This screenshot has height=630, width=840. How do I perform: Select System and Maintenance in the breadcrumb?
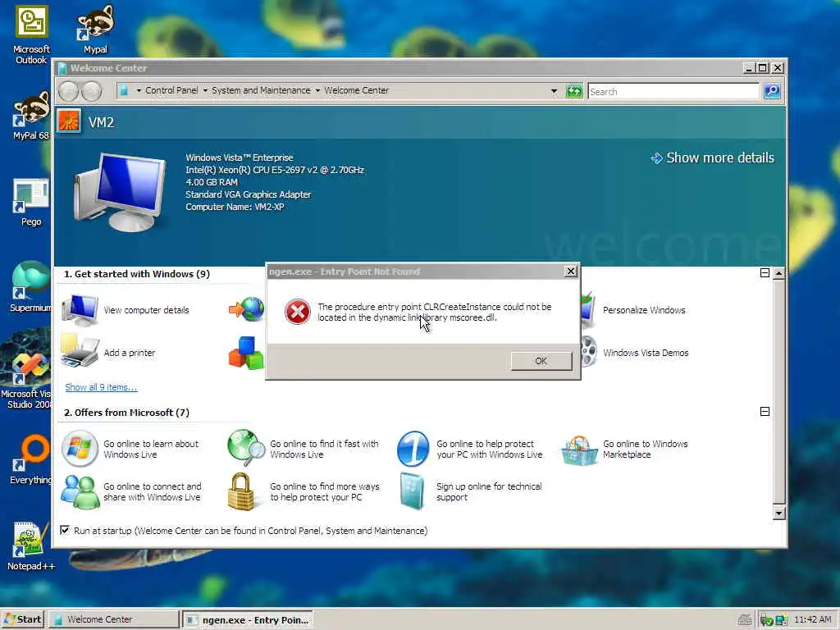tap(261, 90)
